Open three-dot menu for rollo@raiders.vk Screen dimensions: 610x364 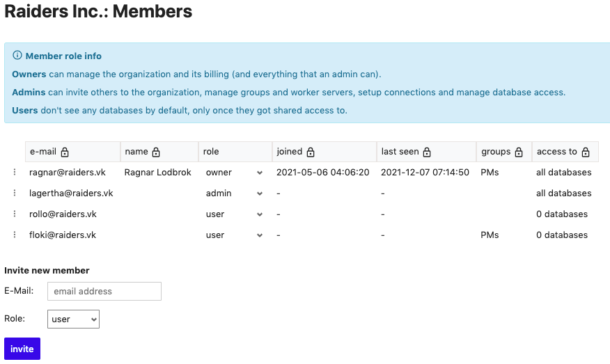click(15, 214)
